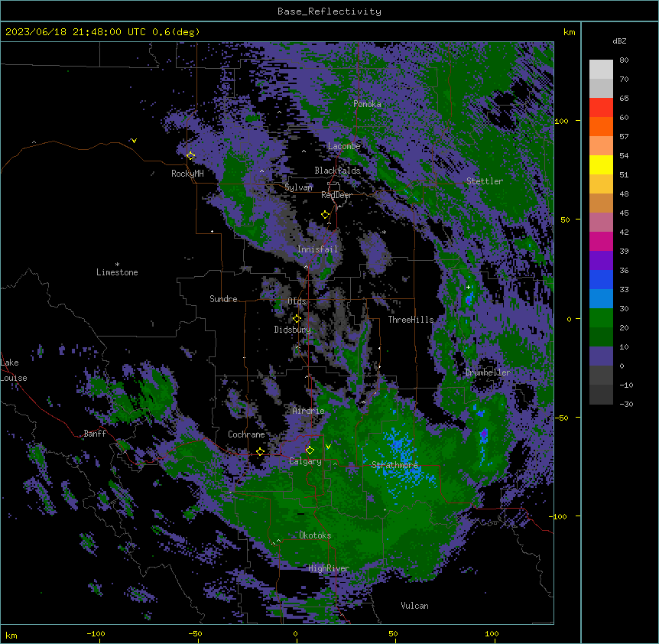Pick the darkest -10 to -30 dBZ swatch
659x644 pixels.
601,395
